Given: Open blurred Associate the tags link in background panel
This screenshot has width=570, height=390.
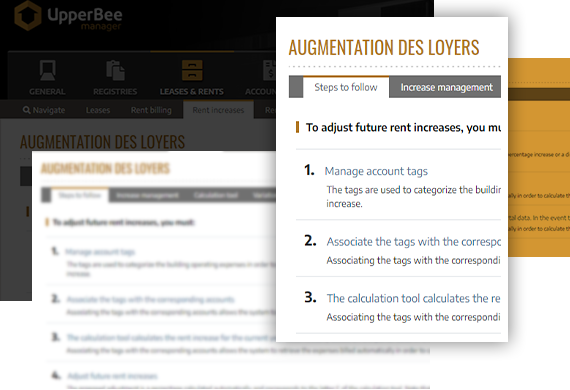Looking at the screenshot, I should point(150,299).
